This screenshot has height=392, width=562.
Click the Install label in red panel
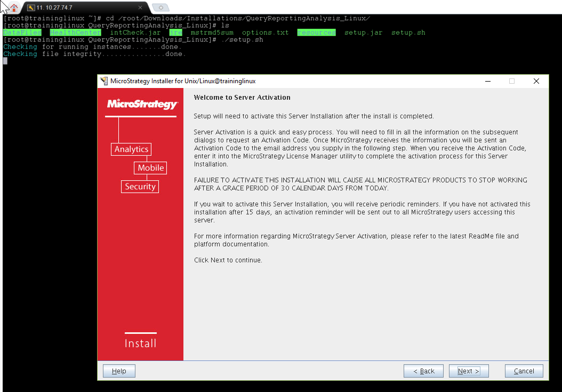(x=140, y=343)
